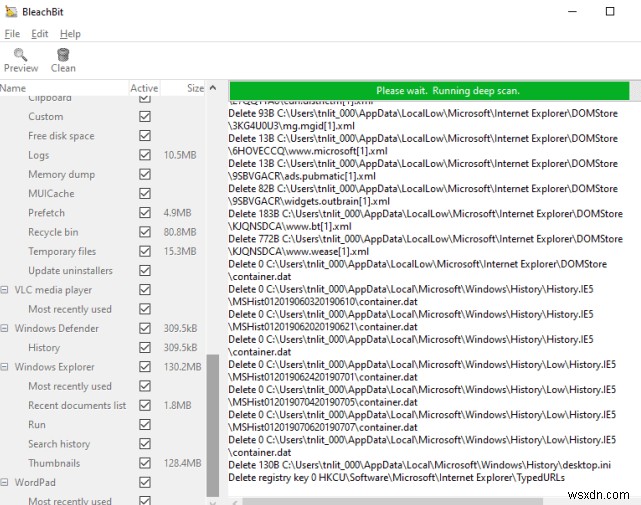
Task: Select the Search history item
Action: tap(59, 444)
